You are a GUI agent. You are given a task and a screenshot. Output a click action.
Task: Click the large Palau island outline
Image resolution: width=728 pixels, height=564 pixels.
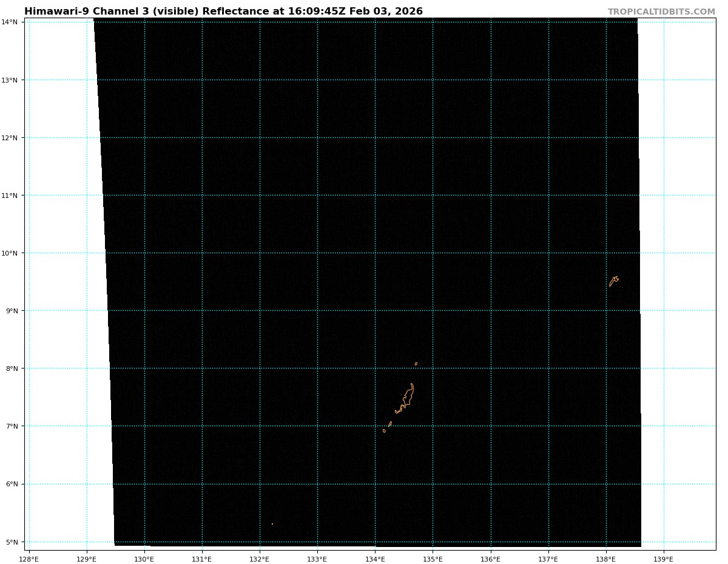click(x=407, y=397)
